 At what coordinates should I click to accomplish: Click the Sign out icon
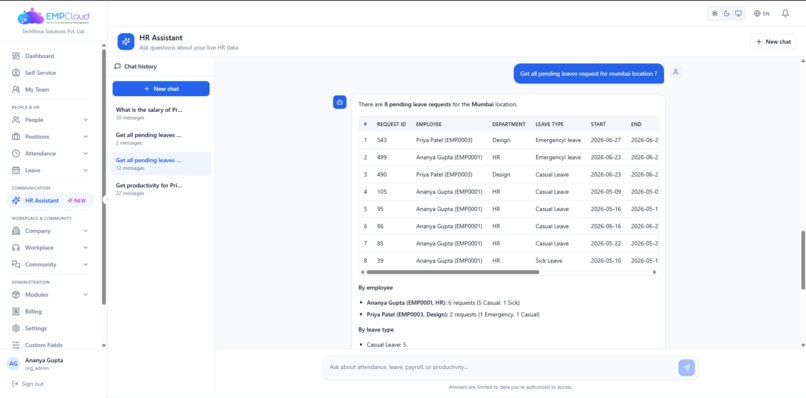pos(15,384)
